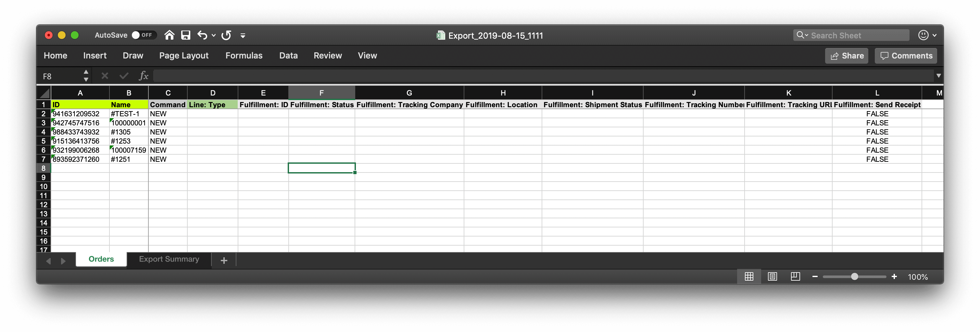
Task: Expand the formula bar
Action: [x=938, y=76]
